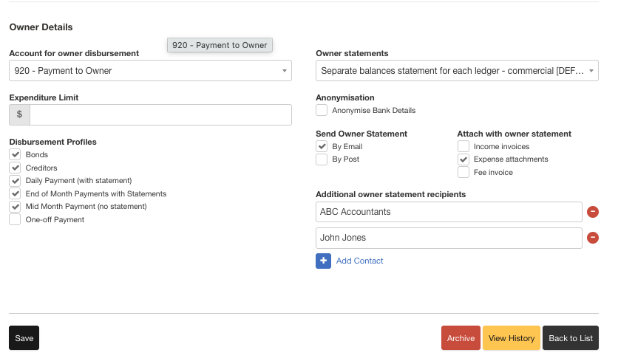Check the Fee invoice attachment option

pyautogui.click(x=463, y=172)
